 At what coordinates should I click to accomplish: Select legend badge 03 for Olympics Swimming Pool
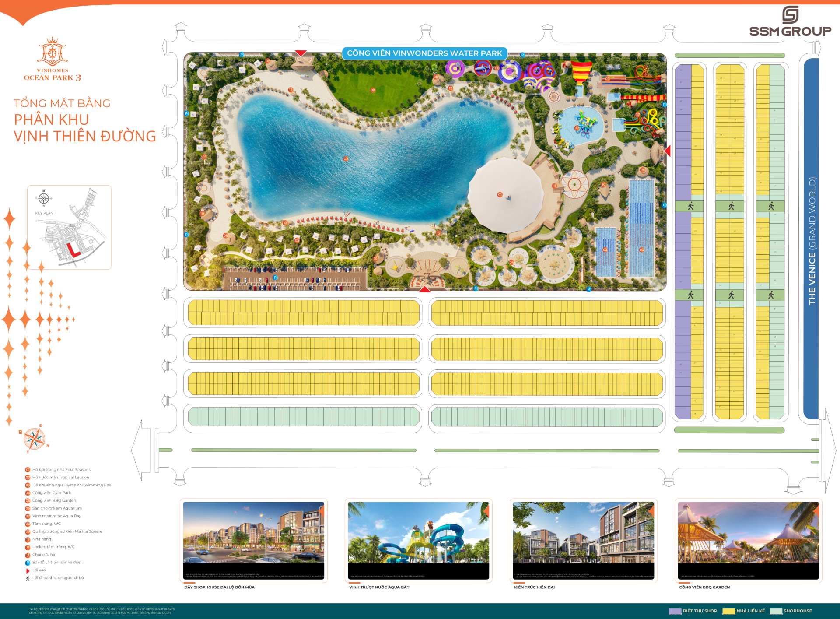click(28, 485)
